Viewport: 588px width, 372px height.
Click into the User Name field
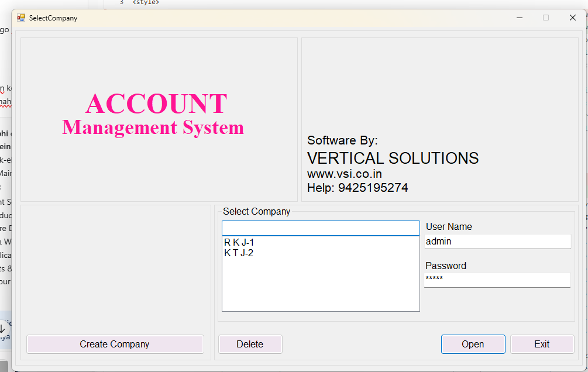498,241
